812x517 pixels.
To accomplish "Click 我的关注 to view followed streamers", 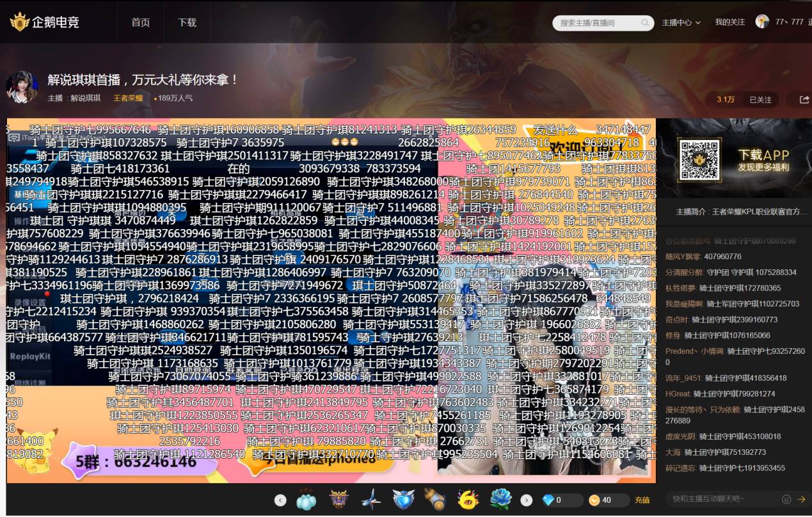I will coord(729,21).
